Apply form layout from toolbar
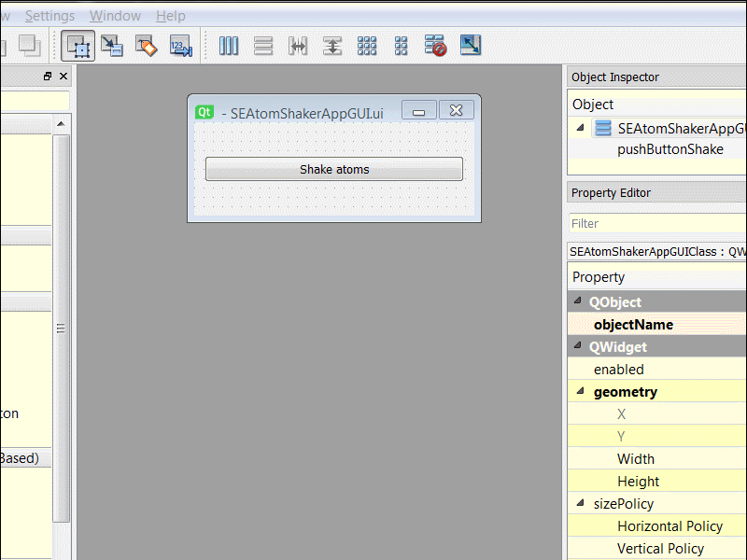The height and width of the screenshot is (560, 747). pos(401,45)
